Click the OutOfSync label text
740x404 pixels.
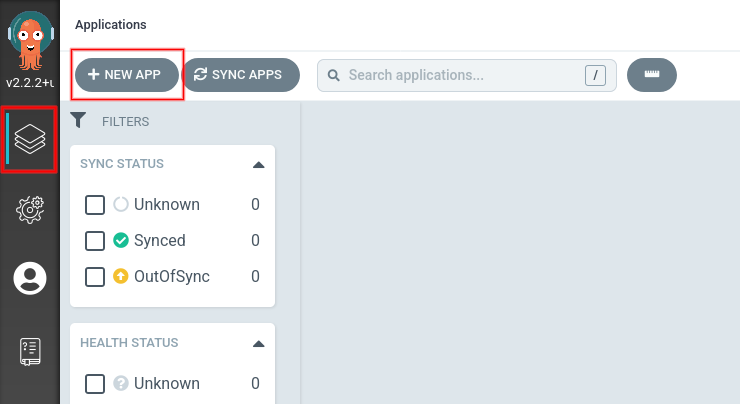(x=172, y=277)
